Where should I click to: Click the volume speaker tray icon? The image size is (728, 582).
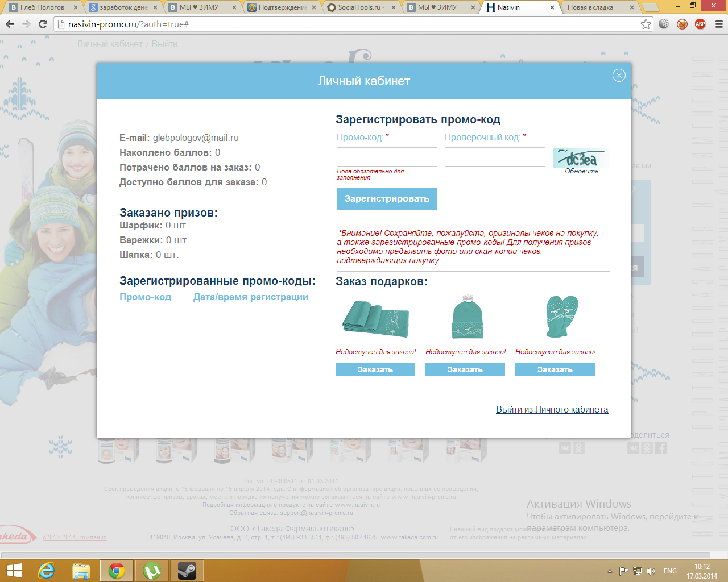pos(651,571)
